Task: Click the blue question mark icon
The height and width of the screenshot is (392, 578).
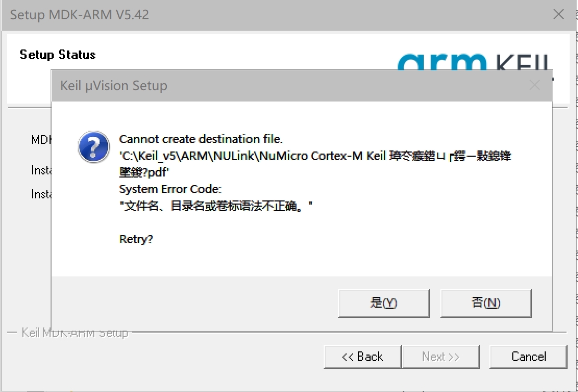Action: click(94, 146)
